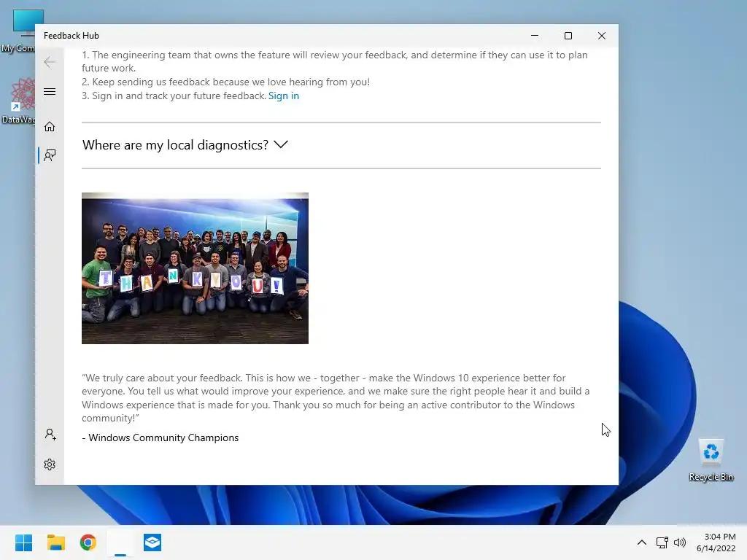This screenshot has width=747, height=560.
Task: Expand the 'Where are my local diagnostics?' chevron
Action: [281, 144]
